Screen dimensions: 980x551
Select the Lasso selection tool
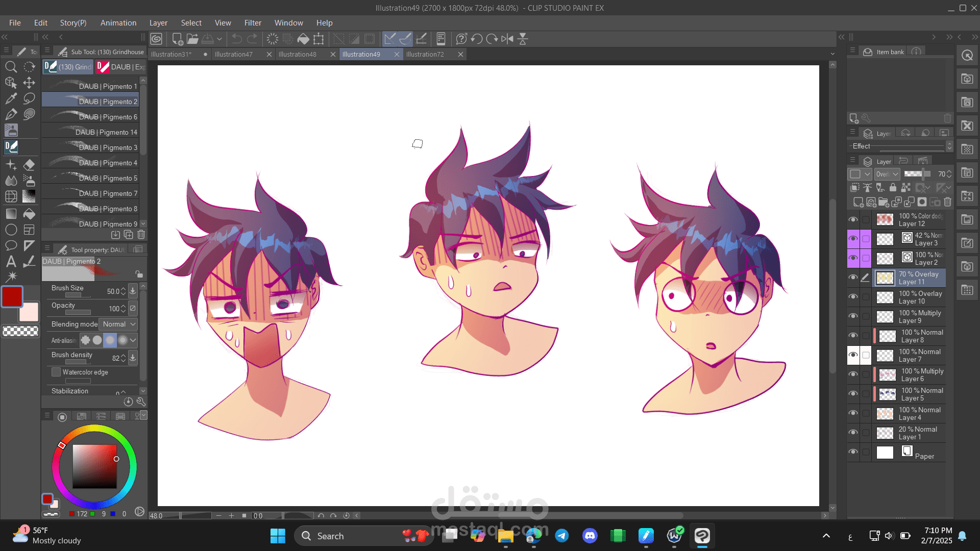coord(29,98)
